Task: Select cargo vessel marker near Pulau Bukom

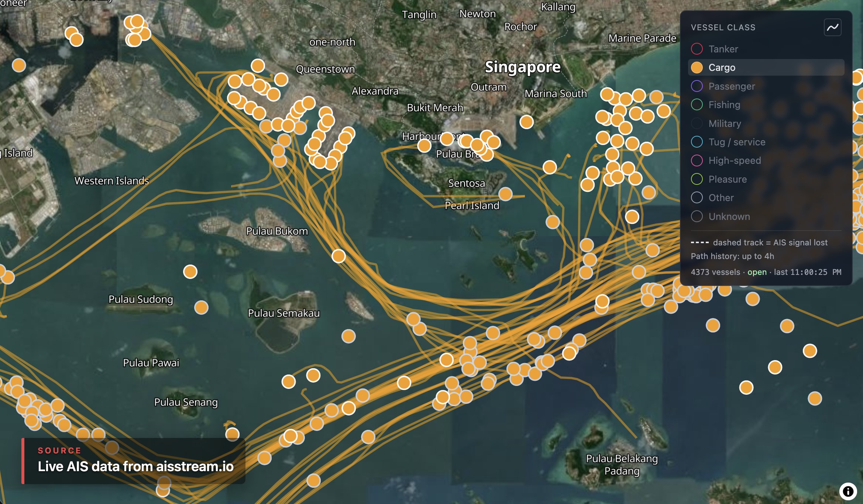Action: tap(338, 256)
